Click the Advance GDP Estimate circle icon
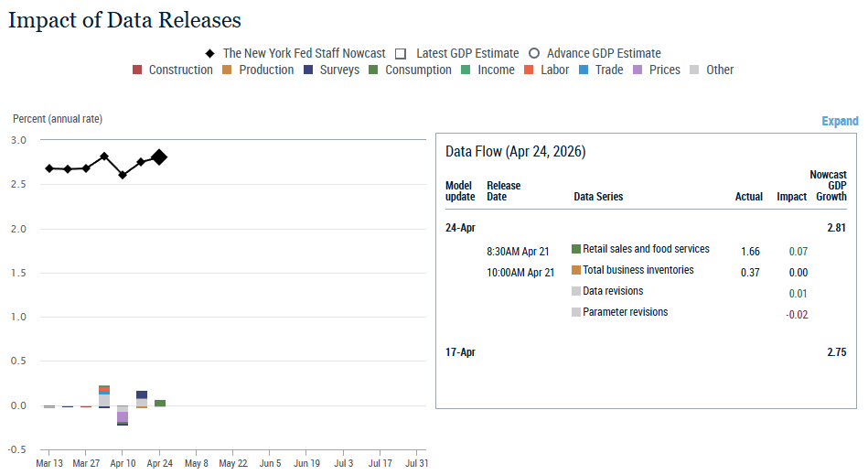Screen dimensions: 868x475 tap(534, 53)
